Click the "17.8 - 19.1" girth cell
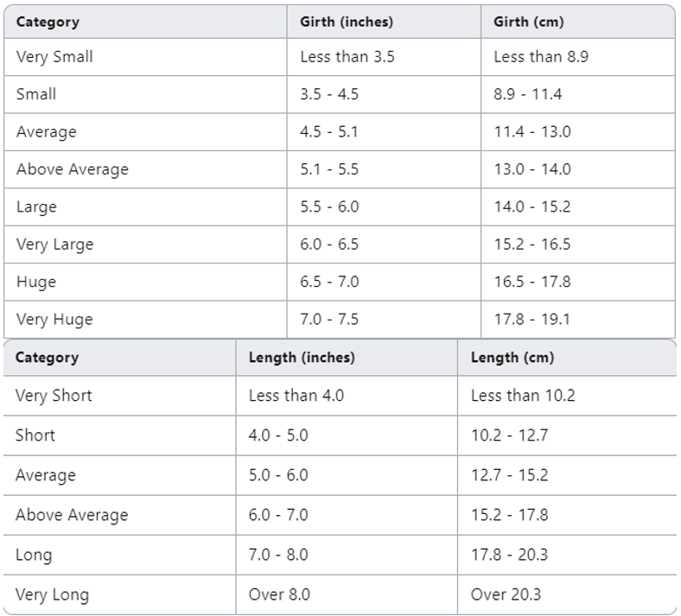Screen dimensions: 681x616 531,320
